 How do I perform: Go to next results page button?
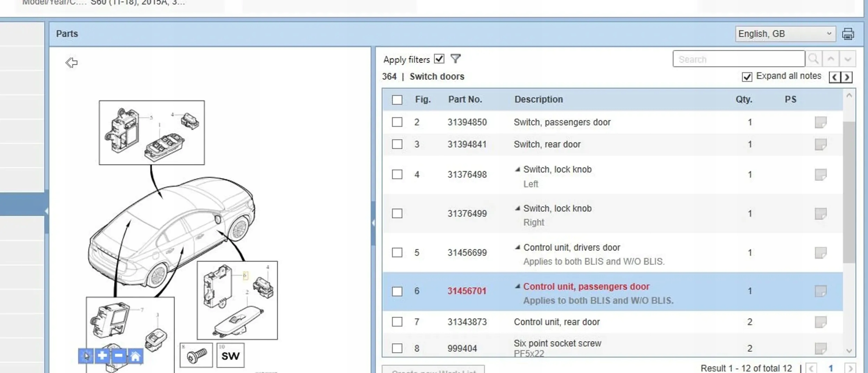tap(850, 368)
